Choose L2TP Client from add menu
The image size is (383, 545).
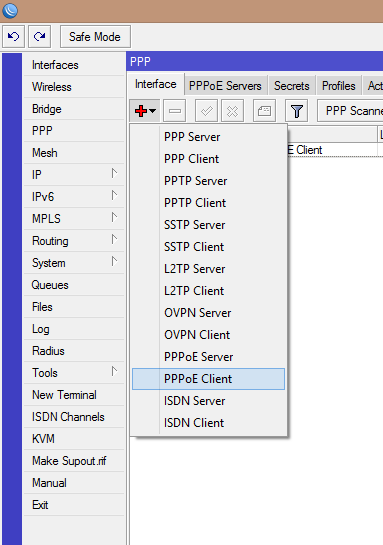(208, 291)
